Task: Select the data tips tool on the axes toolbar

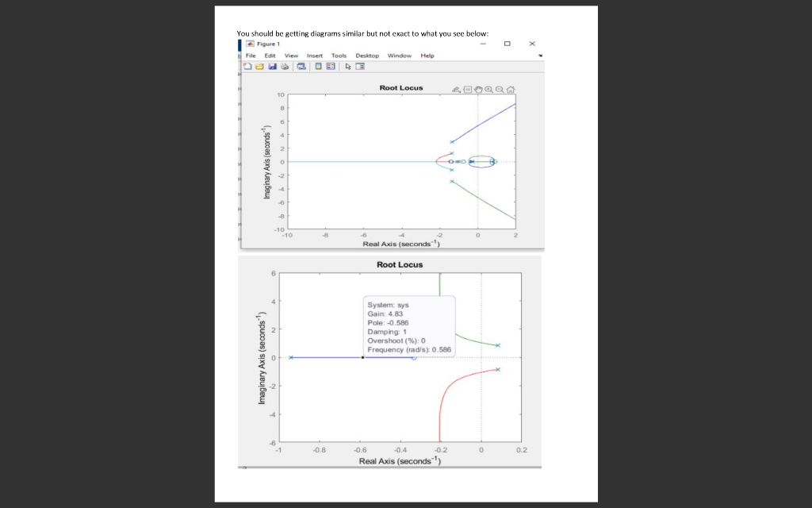Action: (468, 89)
